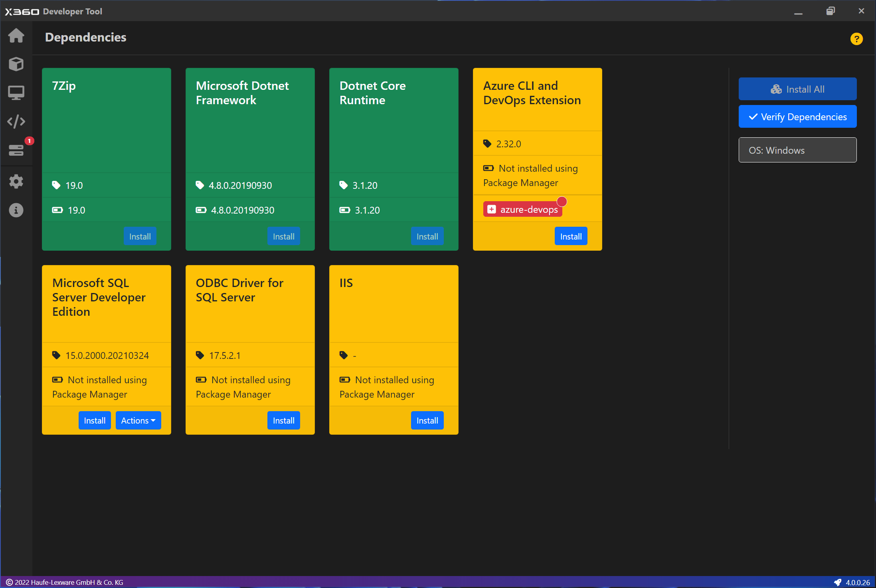Click battery icon on Microsoft Dotnet Framework card

(201, 210)
